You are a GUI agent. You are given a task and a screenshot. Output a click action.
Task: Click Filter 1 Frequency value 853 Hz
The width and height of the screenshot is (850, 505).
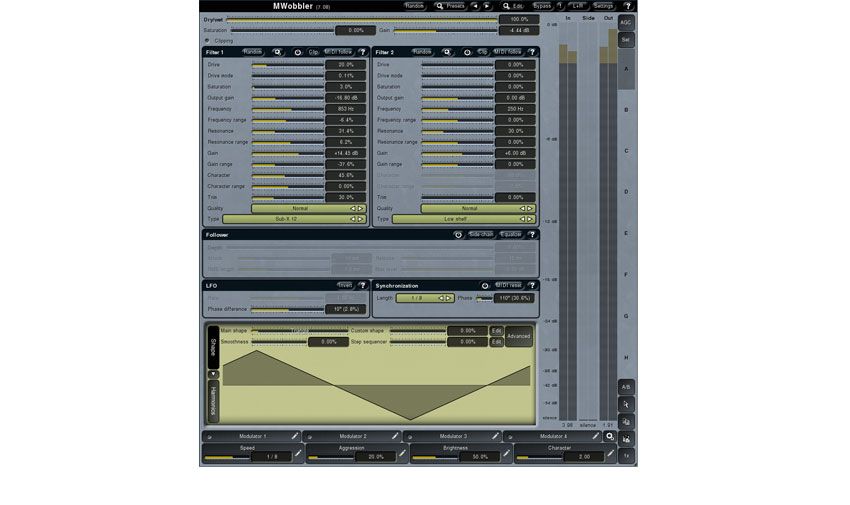pos(346,109)
